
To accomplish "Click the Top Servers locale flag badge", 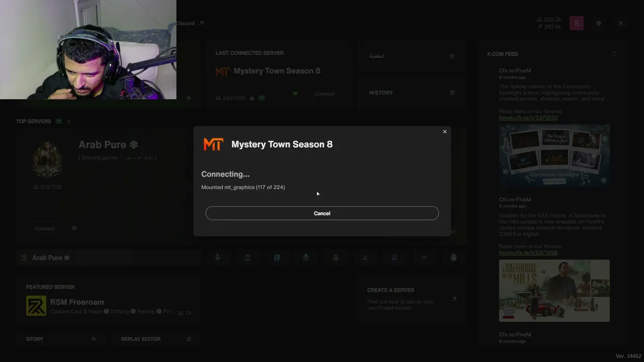I will tap(59, 121).
